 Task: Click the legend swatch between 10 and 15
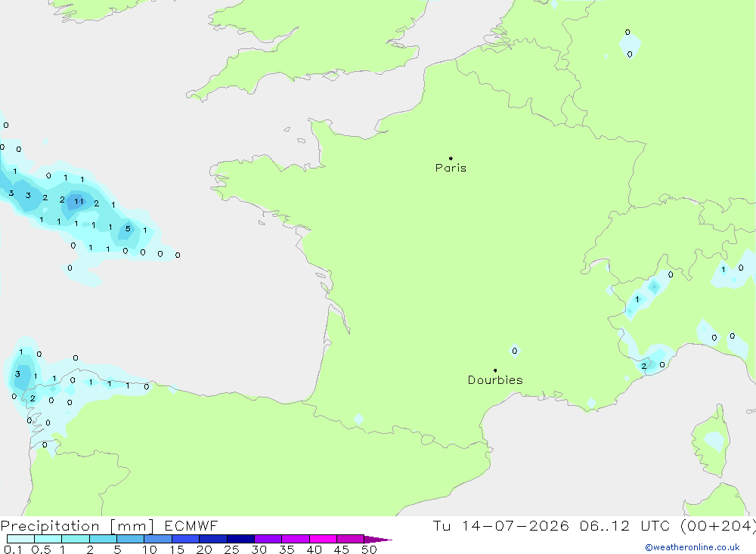point(158,539)
